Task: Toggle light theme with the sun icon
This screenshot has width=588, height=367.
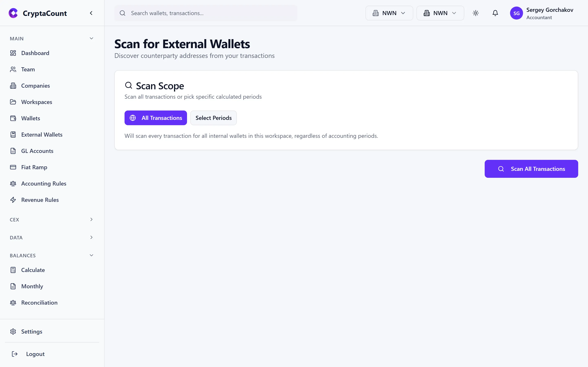Action: pyautogui.click(x=476, y=13)
